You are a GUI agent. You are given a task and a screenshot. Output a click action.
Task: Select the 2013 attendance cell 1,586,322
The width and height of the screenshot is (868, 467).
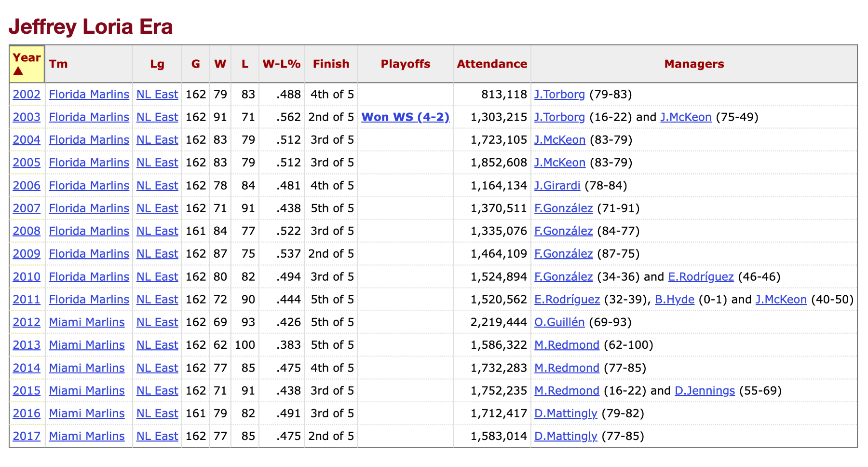coord(498,345)
